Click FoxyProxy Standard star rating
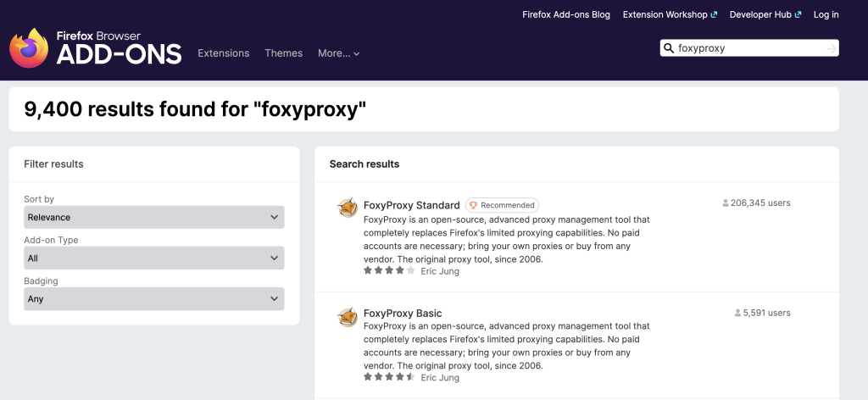Viewport: 868px width, 400px height. 389,270
